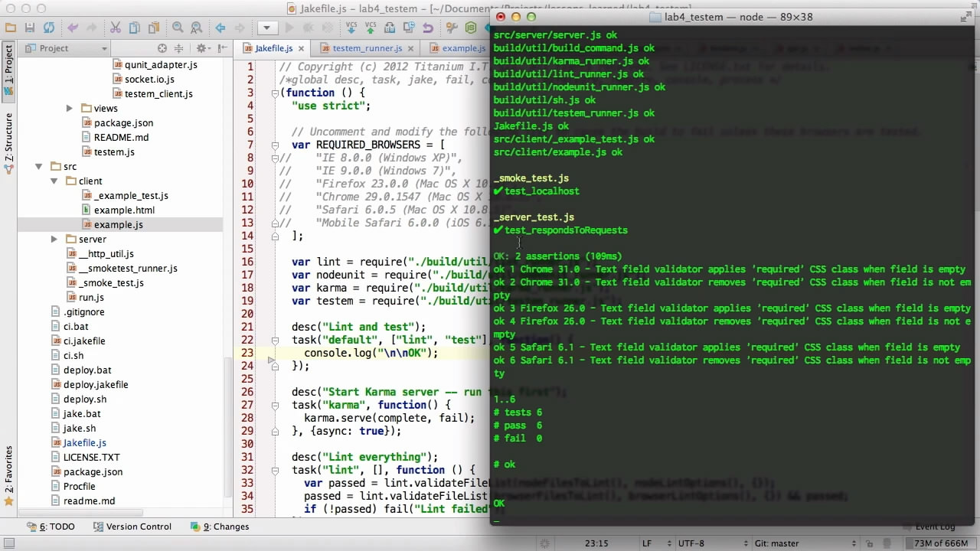
Task: Select README.md in the project tree
Action: coord(121,138)
